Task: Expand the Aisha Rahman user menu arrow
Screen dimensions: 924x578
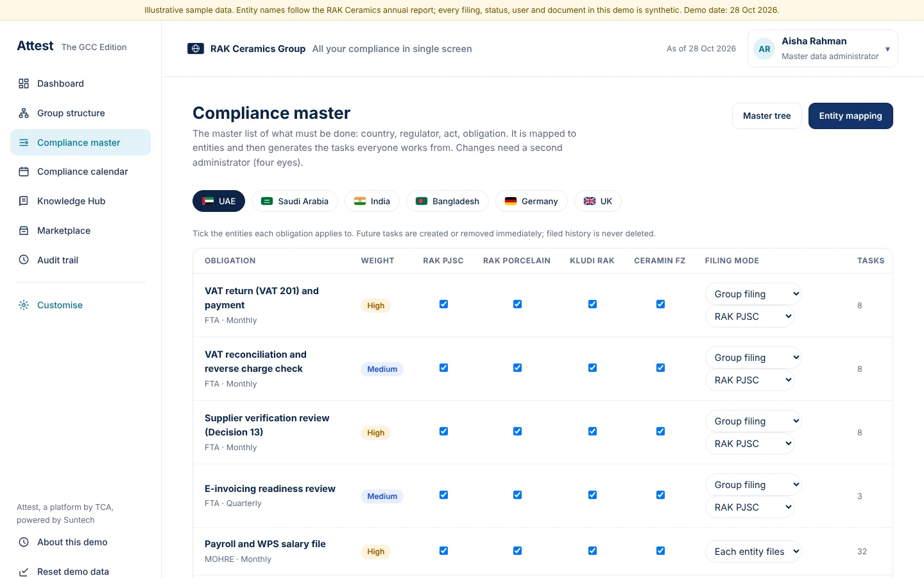Action: (x=887, y=49)
